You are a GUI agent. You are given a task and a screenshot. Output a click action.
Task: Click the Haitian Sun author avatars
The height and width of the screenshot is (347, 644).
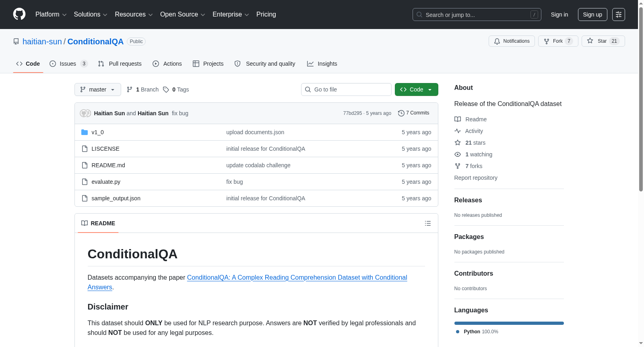(x=85, y=113)
